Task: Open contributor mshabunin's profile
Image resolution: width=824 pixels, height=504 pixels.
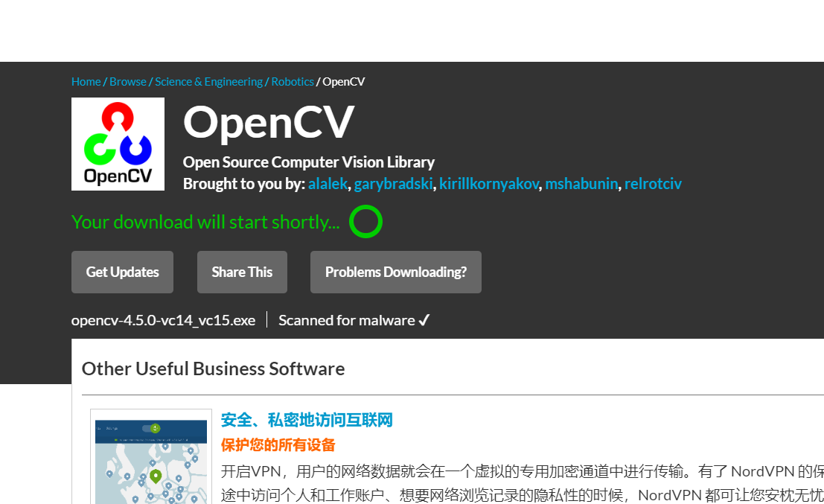Action: 581,183
